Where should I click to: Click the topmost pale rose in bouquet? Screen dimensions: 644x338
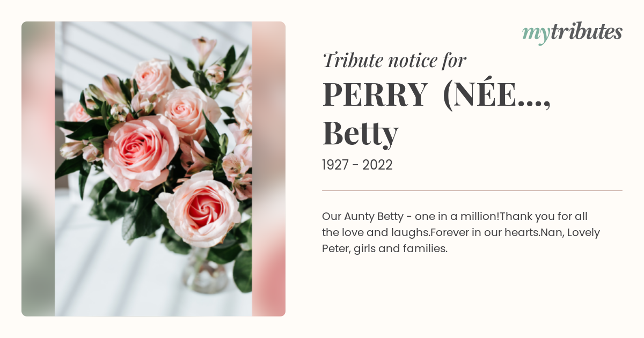pos(153,76)
